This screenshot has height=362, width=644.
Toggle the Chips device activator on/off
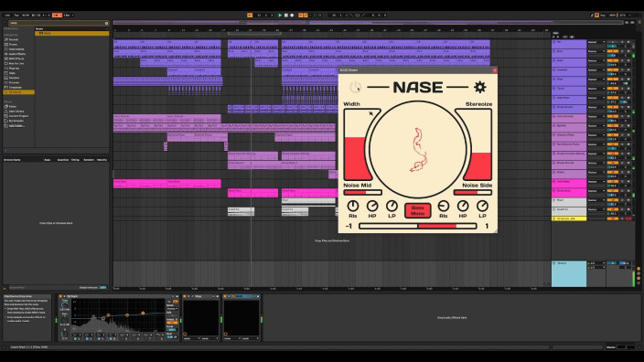185,296
